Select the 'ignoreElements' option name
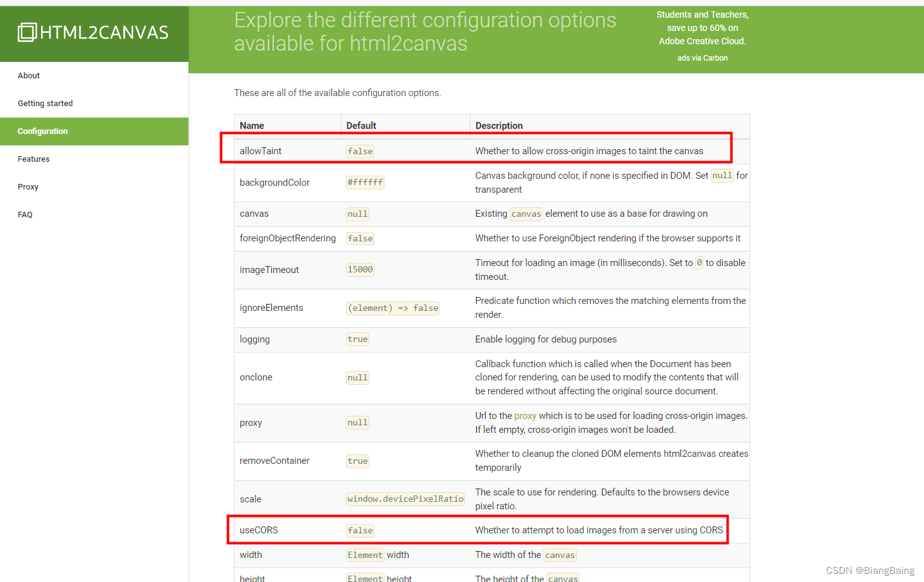 [271, 308]
